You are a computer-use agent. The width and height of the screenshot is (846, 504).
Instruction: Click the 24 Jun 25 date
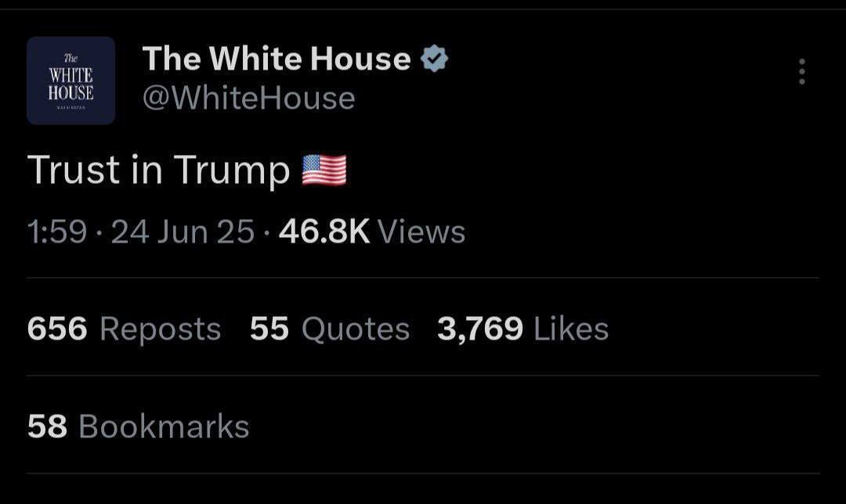183,232
